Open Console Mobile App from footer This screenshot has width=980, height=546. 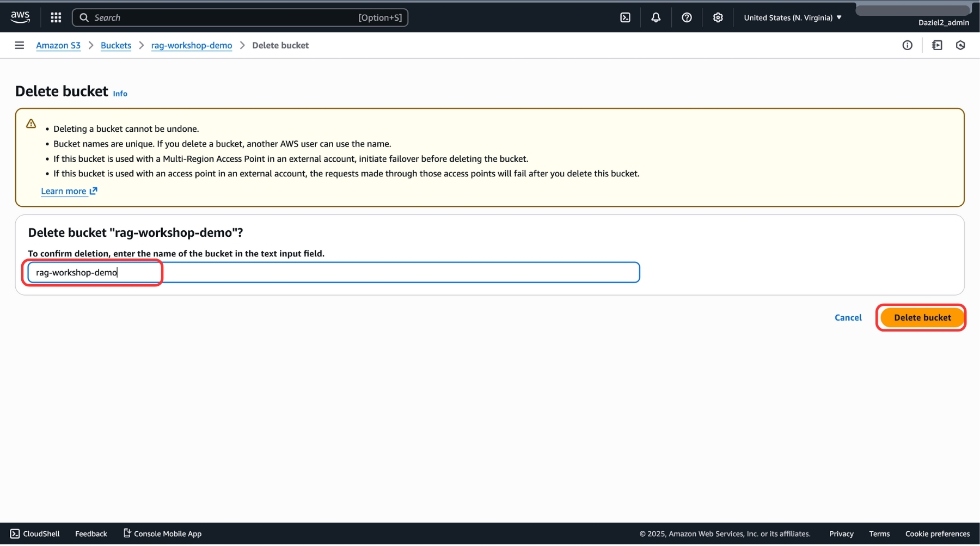[x=162, y=533]
